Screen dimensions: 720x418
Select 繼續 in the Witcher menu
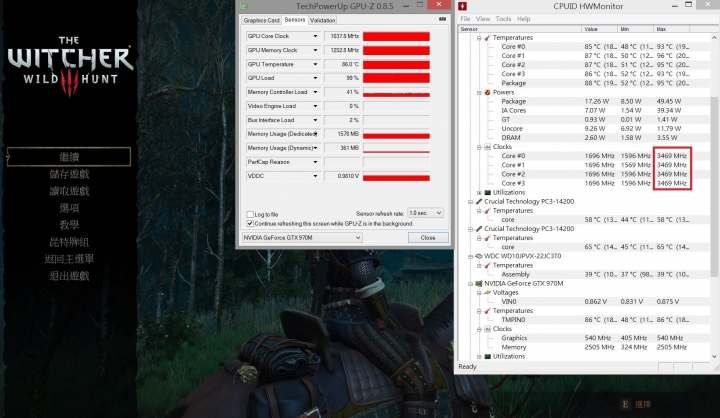pos(69,157)
